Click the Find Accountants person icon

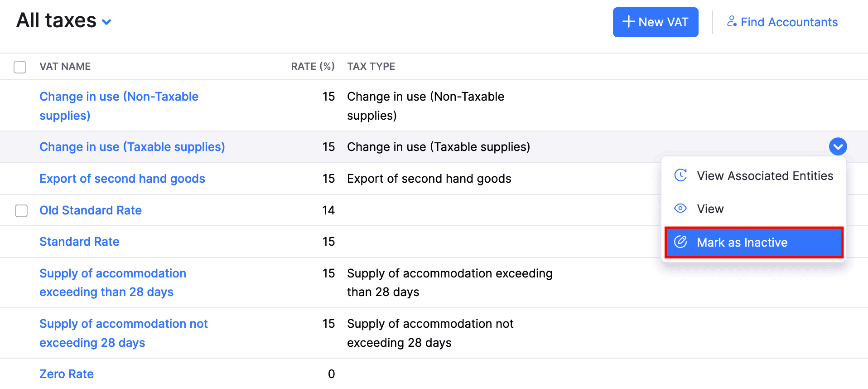tap(732, 21)
